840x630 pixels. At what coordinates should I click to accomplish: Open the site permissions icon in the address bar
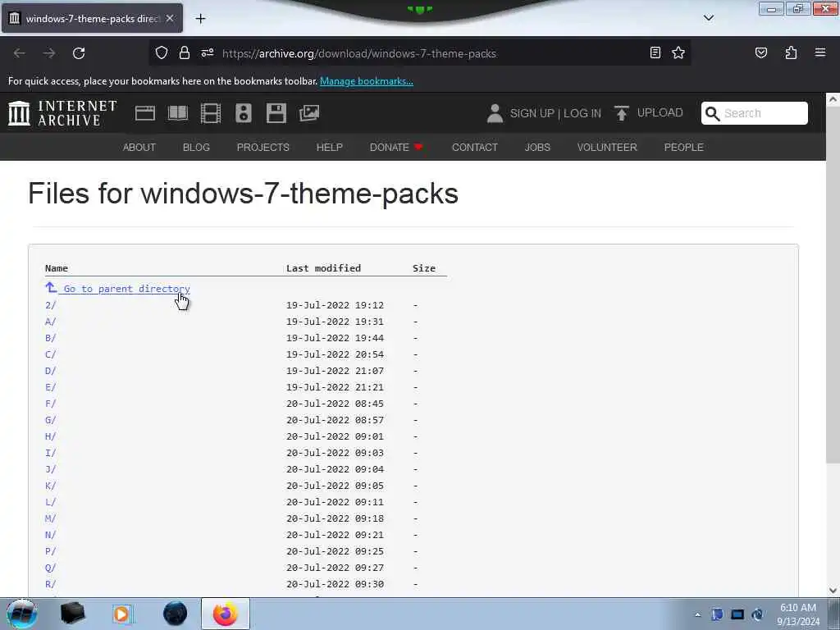(208, 52)
